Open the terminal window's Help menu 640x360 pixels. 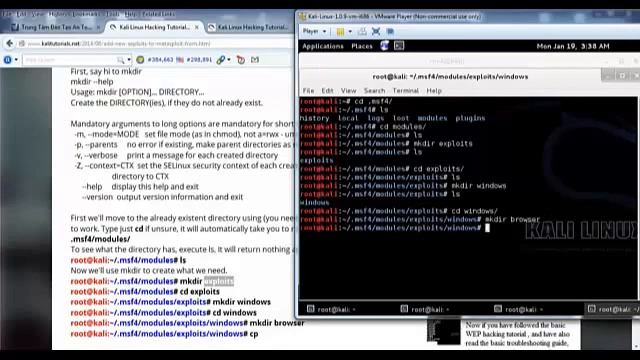click(x=434, y=91)
